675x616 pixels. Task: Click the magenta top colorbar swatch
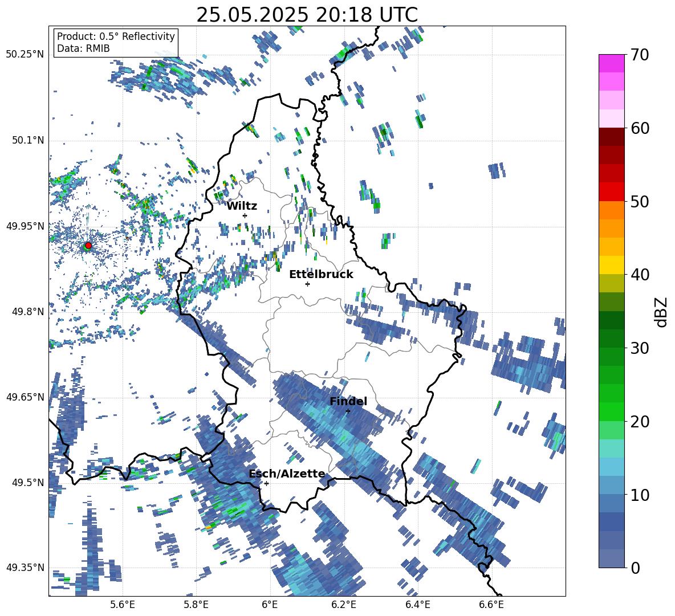(x=611, y=63)
